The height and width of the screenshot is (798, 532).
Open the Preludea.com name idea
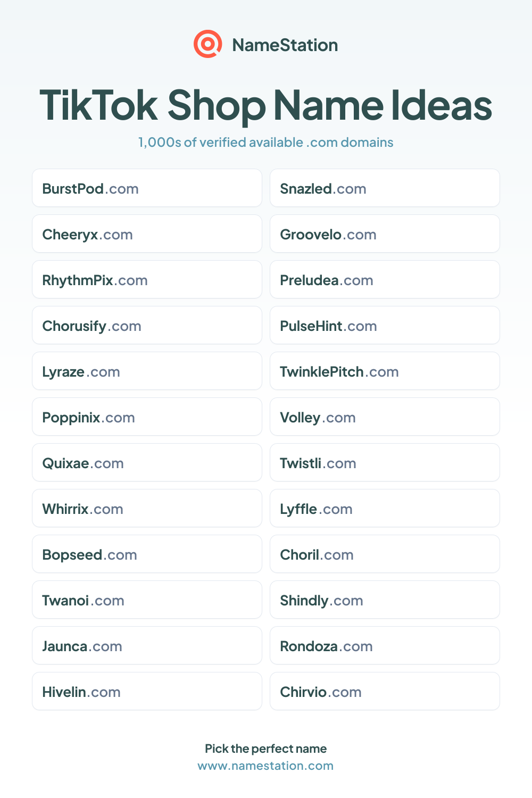[385, 279]
